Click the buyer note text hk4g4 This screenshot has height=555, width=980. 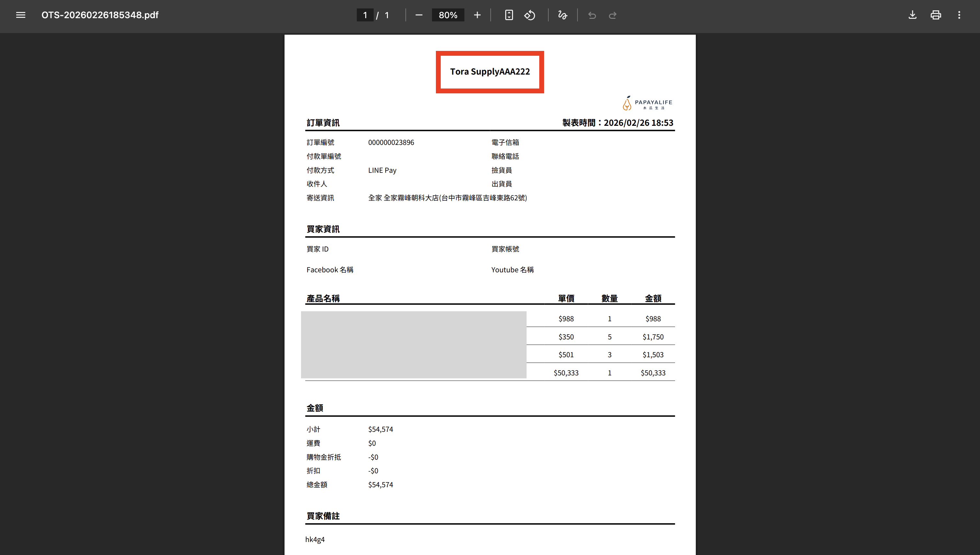[x=315, y=539]
